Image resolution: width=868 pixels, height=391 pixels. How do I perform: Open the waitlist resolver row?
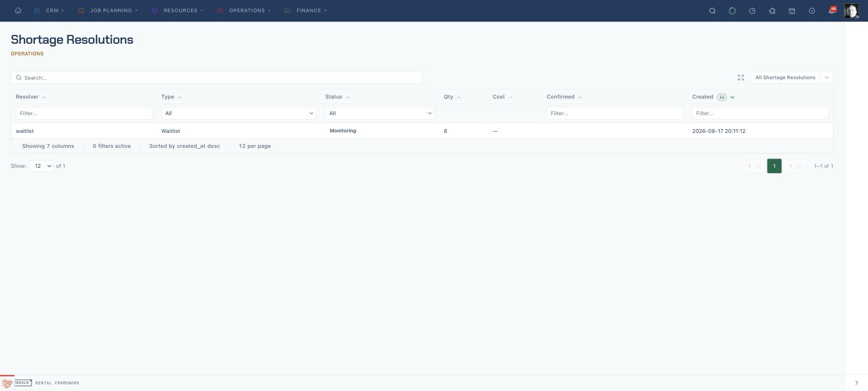click(422, 131)
